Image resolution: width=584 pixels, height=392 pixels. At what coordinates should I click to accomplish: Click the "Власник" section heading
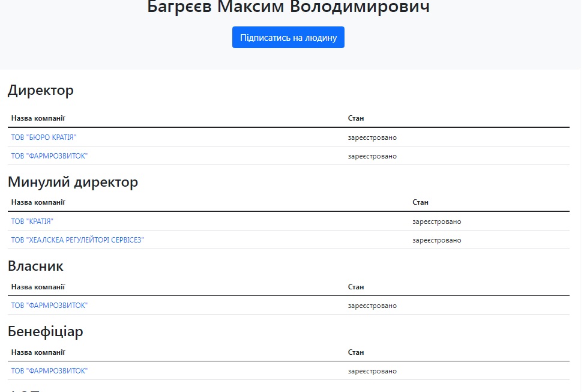coord(35,266)
